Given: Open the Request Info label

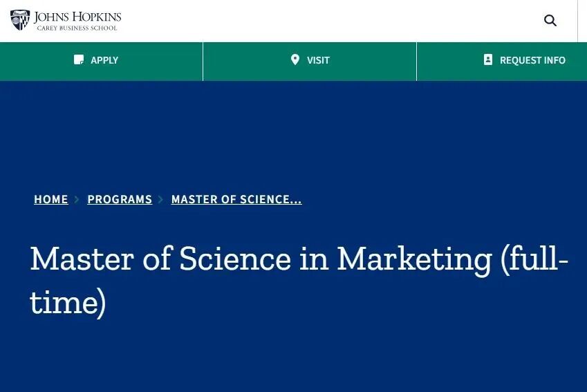Looking at the screenshot, I should point(532,61).
